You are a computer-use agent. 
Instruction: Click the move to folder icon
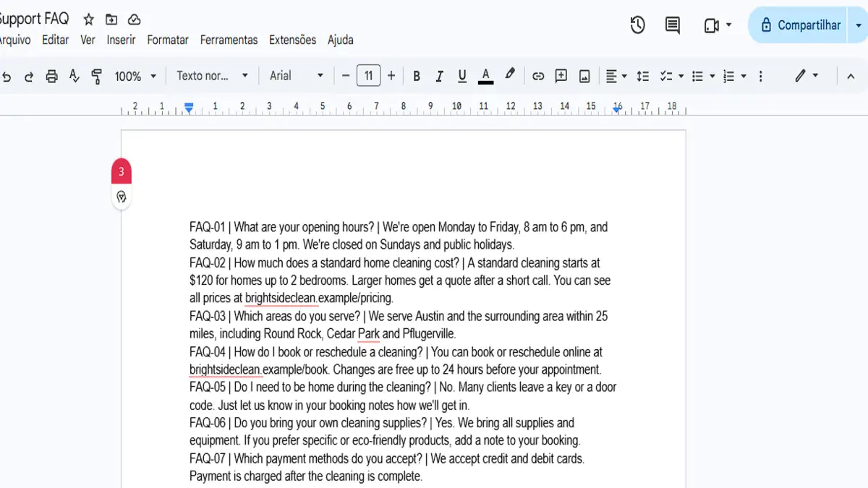pos(111,20)
